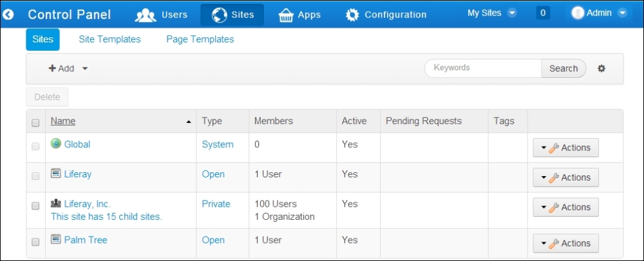The height and width of the screenshot is (261, 644).
Task: Click the Apps basket icon
Action: [286, 15]
